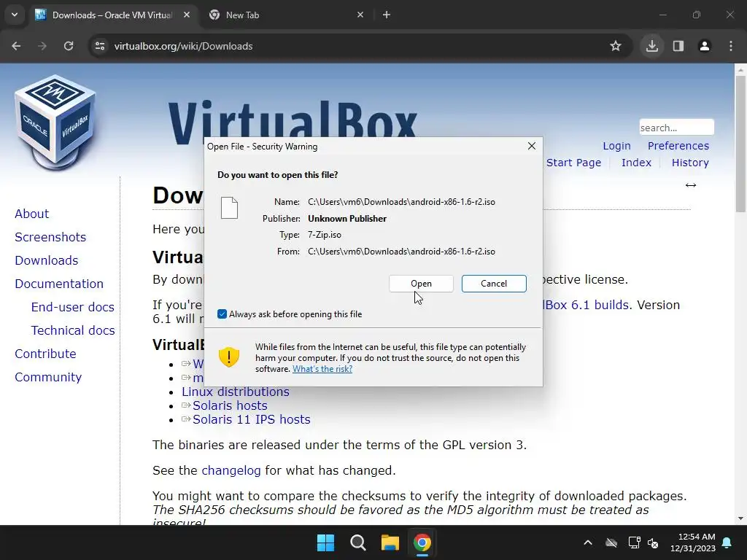The image size is (747, 560).
Task: Click the muted volume tray icon
Action: pyautogui.click(x=653, y=542)
